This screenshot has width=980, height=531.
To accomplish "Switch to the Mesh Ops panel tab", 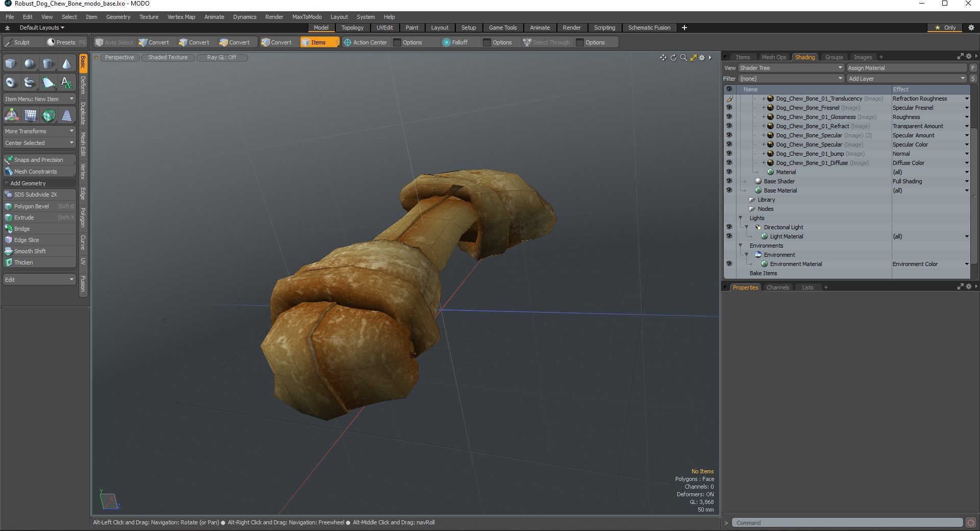I will (774, 57).
